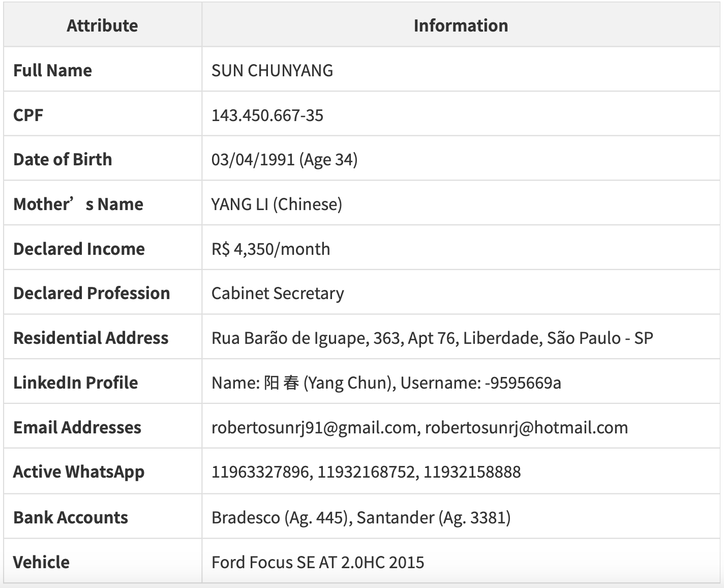Click the Declared Profession label
This screenshot has height=588, width=724.
click(x=92, y=293)
